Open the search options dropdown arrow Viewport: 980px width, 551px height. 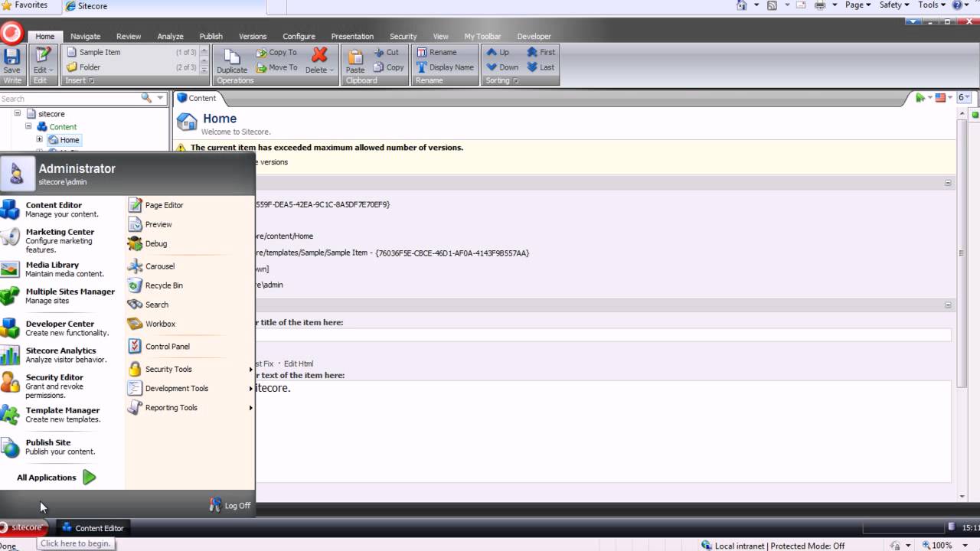pyautogui.click(x=160, y=98)
